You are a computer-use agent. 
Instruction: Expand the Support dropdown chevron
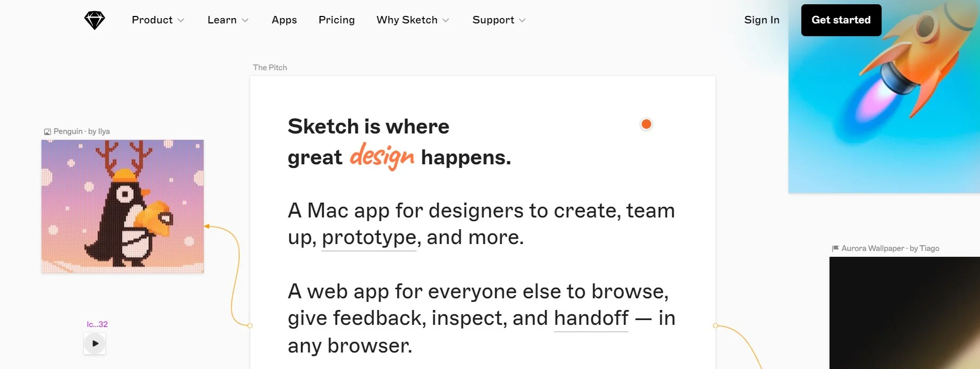click(x=522, y=20)
